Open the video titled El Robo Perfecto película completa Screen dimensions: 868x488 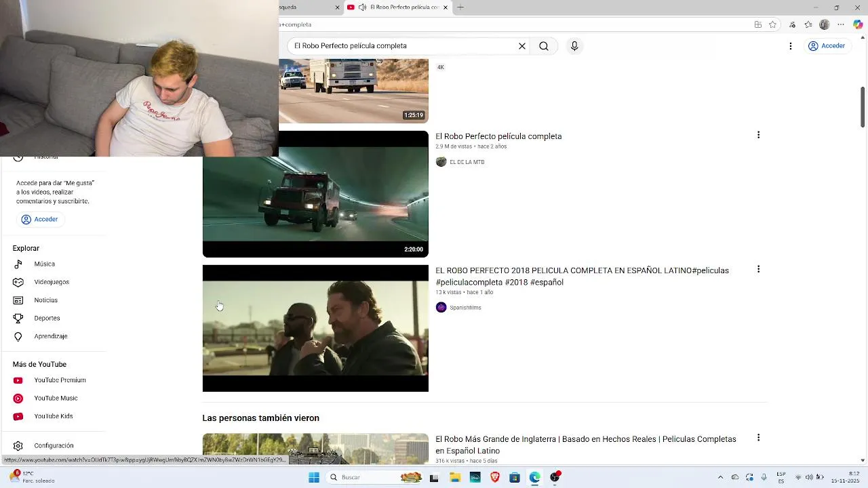coord(498,136)
